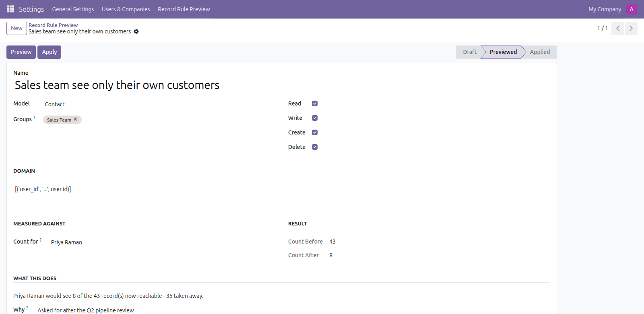Click into the Groups tags field
The image size is (644, 314).
click(159, 120)
